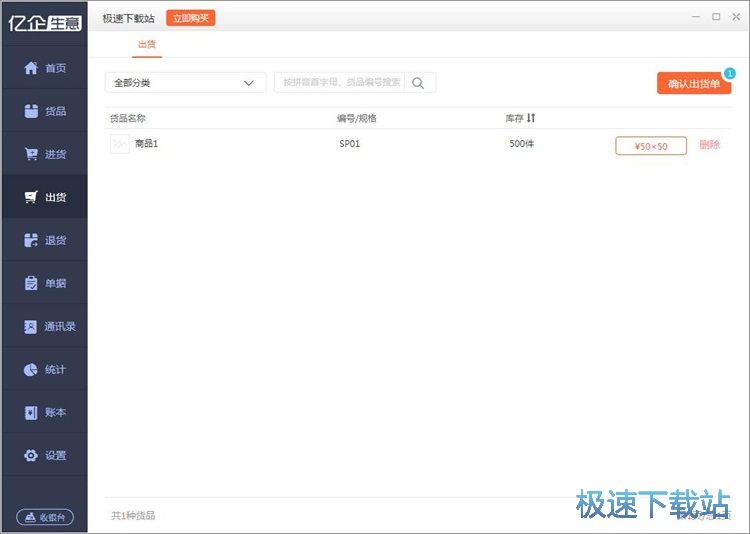
Task: Click the 货品名称 column header
Action: 128,118
